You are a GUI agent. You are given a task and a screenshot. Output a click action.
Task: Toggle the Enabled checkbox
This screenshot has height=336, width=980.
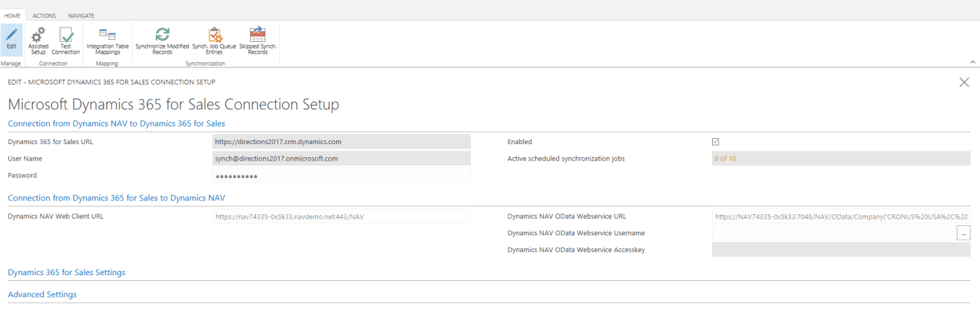pyautogui.click(x=716, y=142)
